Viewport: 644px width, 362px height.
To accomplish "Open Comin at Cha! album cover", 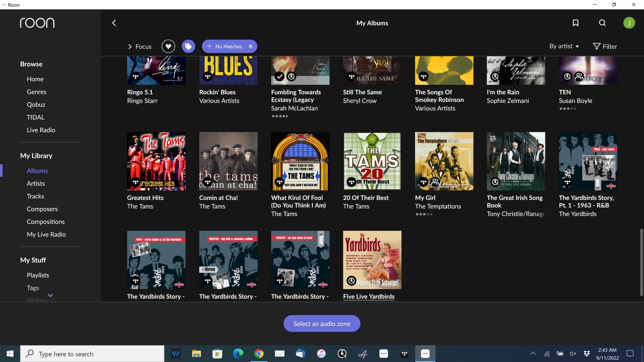I will tap(228, 161).
